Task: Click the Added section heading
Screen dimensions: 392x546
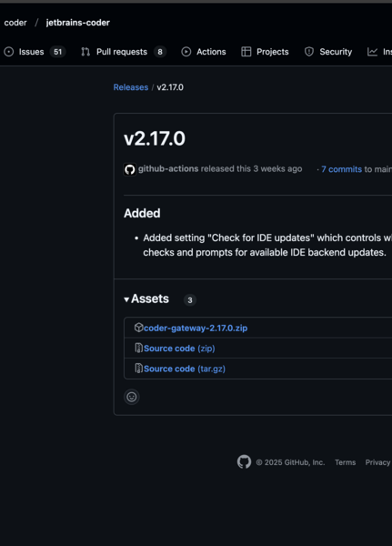Action: [x=142, y=213]
